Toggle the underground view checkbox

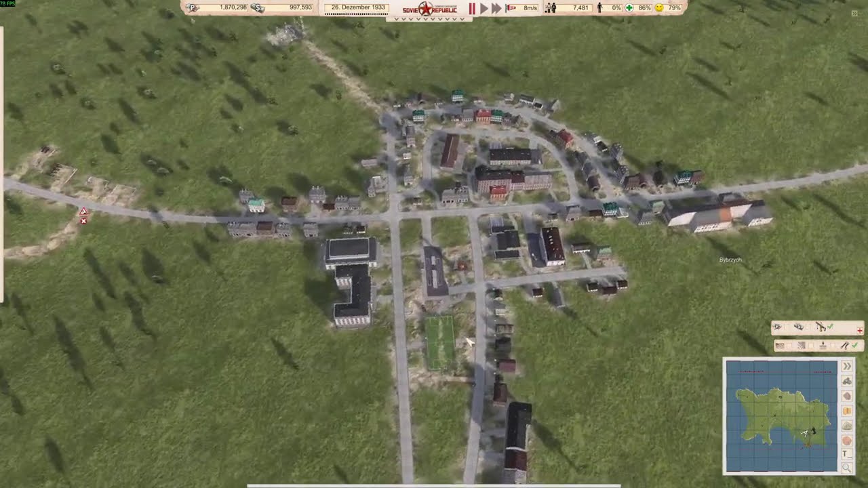click(832, 346)
